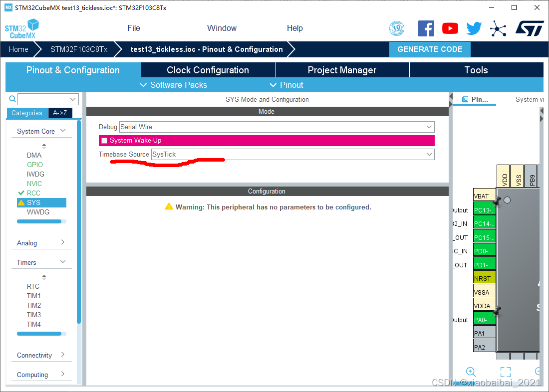Open the Pinout view tab
Viewport: 549px width, 392px height.
point(475,99)
